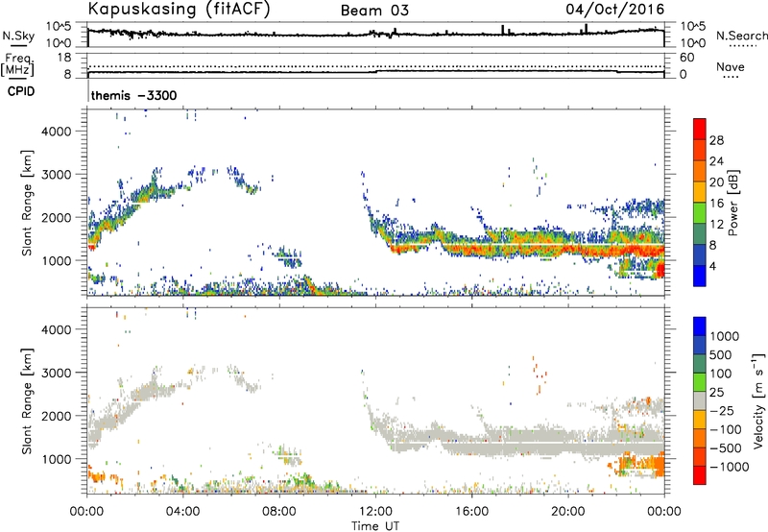Click the "20:00" time axis tick label
The image size is (768, 532).
point(567,512)
